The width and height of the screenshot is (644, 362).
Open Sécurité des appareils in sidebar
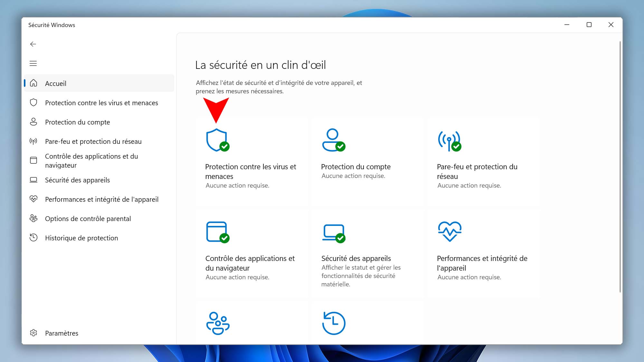coord(99,180)
